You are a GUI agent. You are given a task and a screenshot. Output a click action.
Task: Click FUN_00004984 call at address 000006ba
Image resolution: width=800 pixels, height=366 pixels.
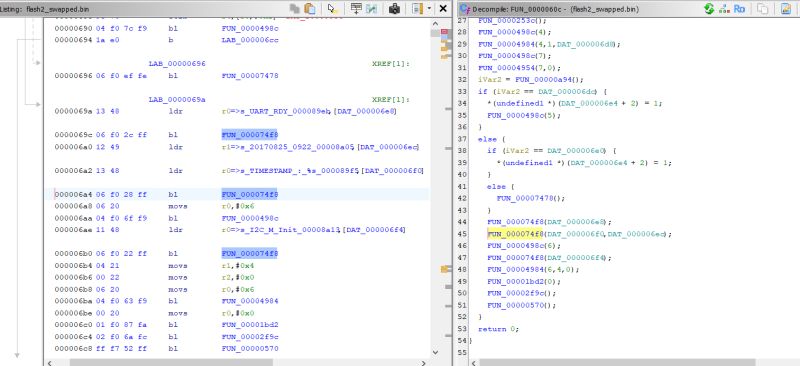pos(250,301)
